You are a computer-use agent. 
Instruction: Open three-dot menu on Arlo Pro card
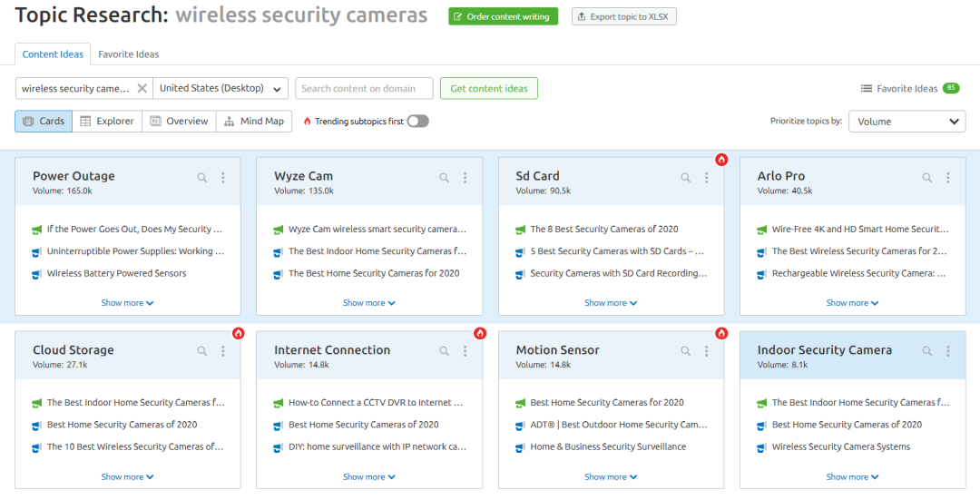948,178
